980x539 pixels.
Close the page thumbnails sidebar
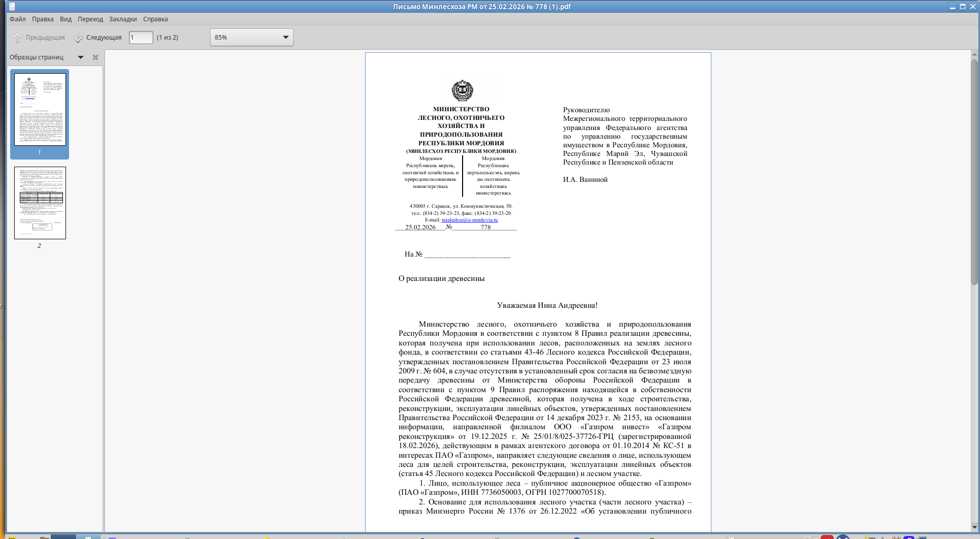(x=95, y=57)
